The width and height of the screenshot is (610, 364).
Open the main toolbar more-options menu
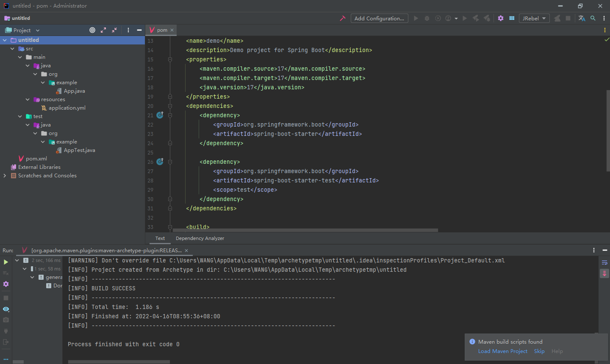pyautogui.click(x=604, y=18)
